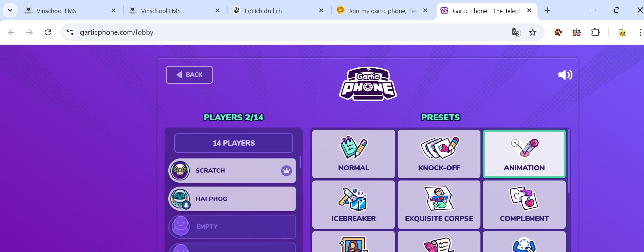Click the Gartic Phone logo
Image resolution: width=644 pixels, height=252 pixels.
(x=368, y=84)
